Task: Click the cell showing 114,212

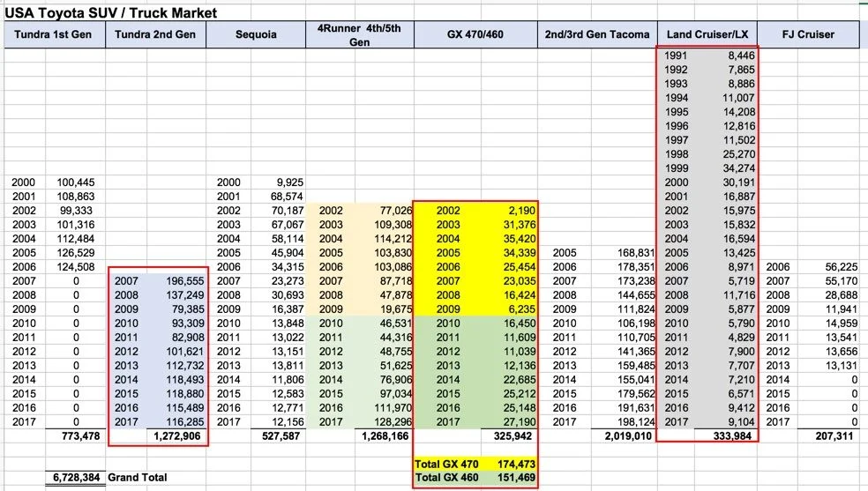Action: 393,239
